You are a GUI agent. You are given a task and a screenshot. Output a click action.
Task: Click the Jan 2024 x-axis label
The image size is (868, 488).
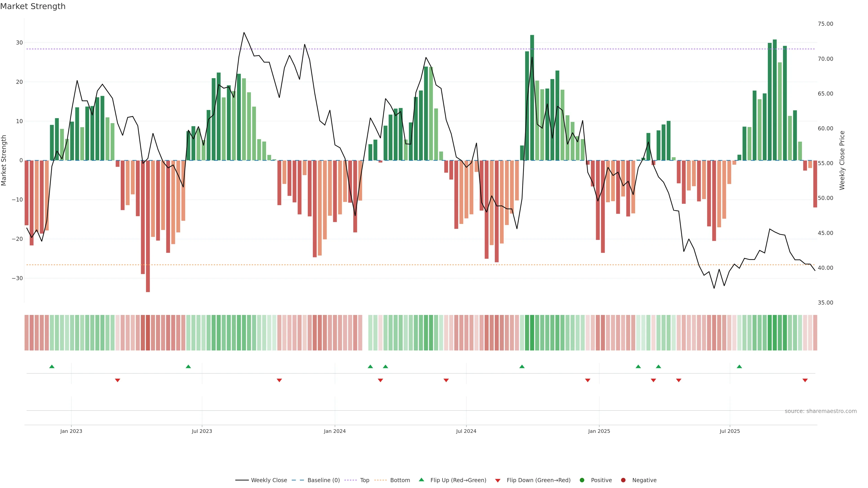335,431
